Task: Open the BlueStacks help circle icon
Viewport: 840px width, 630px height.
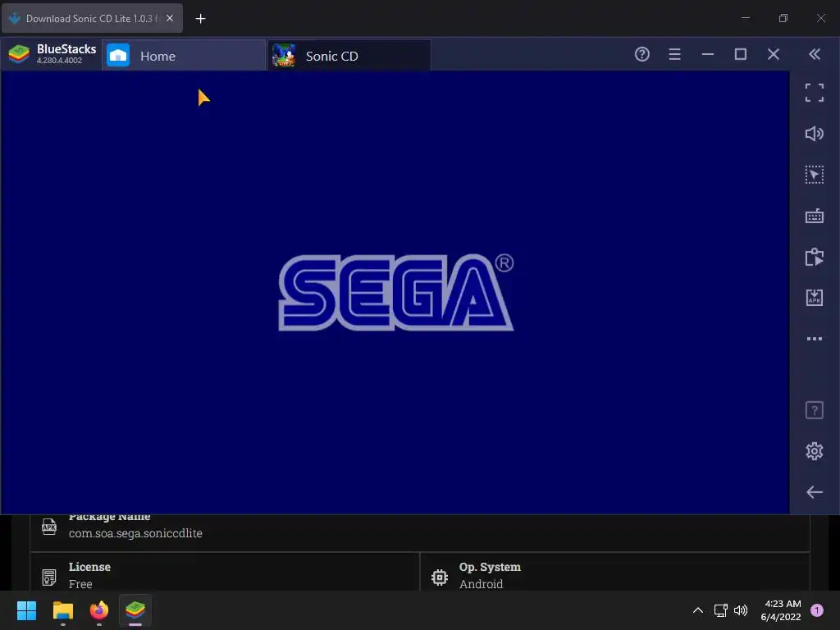Action: pyautogui.click(x=641, y=54)
